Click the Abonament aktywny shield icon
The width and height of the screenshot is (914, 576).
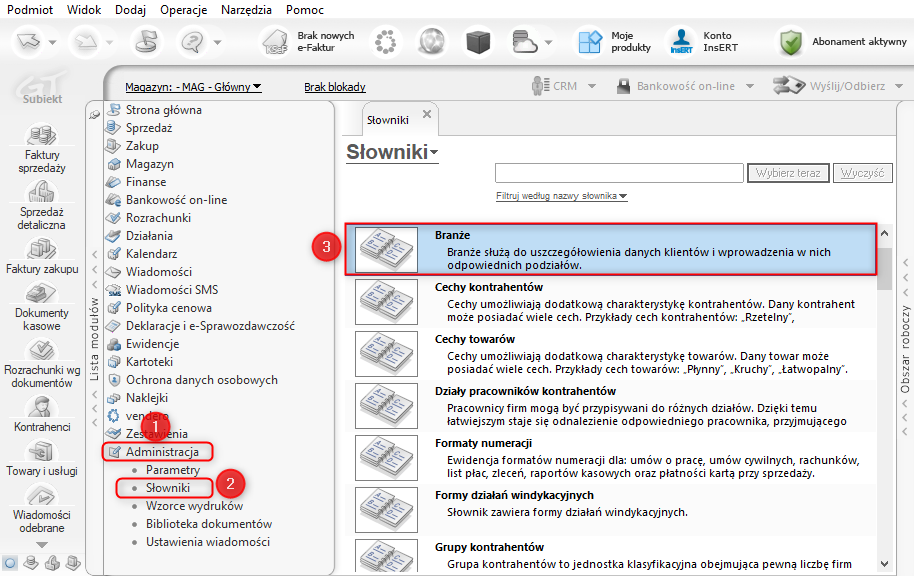(x=791, y=42)
